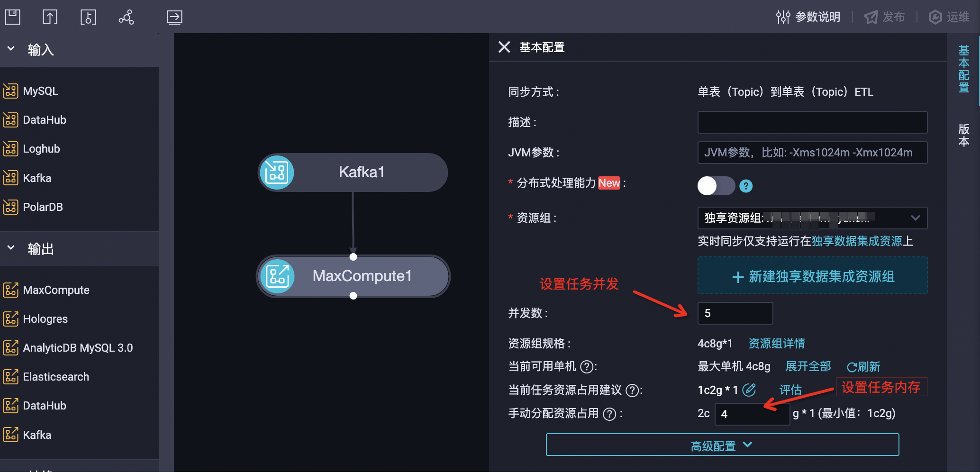Screen dimensions: 980x473
Task: Select PolarDB input source icon
Action: click(x=10, y=207)
